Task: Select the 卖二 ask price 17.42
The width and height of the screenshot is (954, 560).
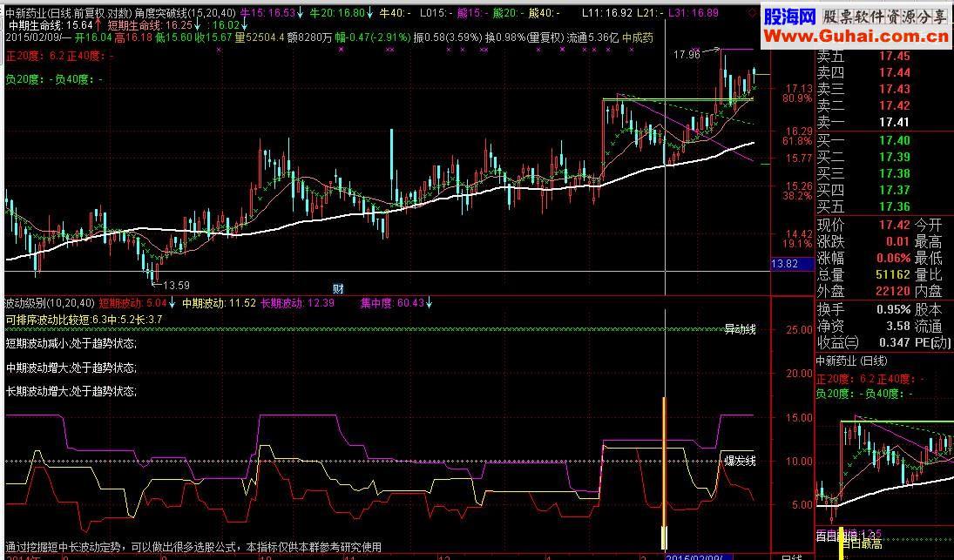Action: click(x=895, y=105)
